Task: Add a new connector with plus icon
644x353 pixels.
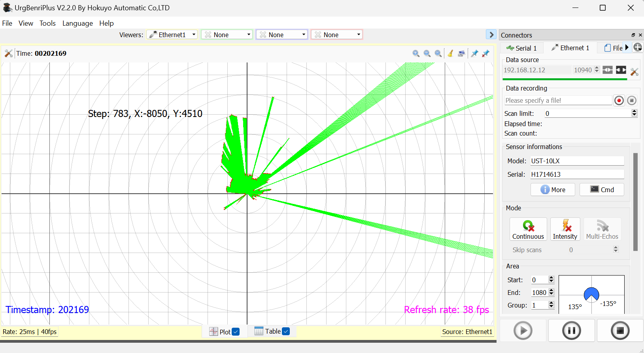Action: point(638,47)
